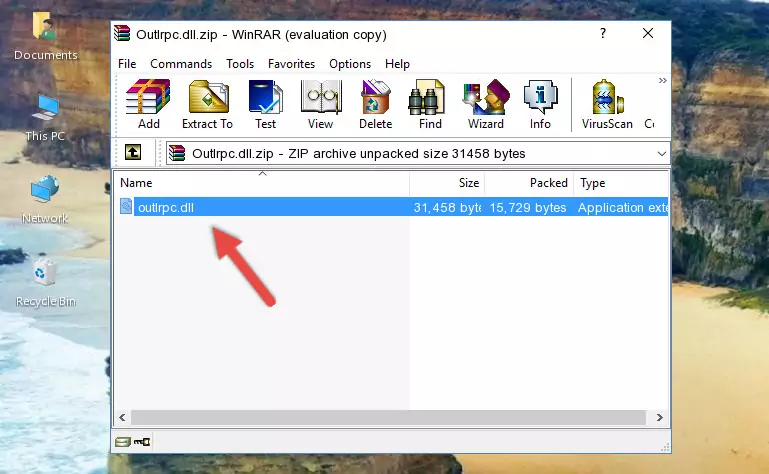Select the This PC desktop icon

[45, 118]
